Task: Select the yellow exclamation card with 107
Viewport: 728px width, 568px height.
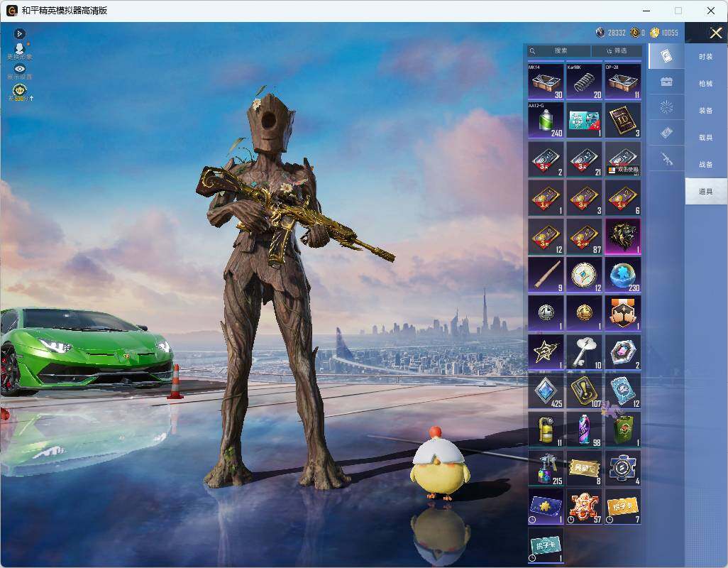Action: click(x=585, y=391)
